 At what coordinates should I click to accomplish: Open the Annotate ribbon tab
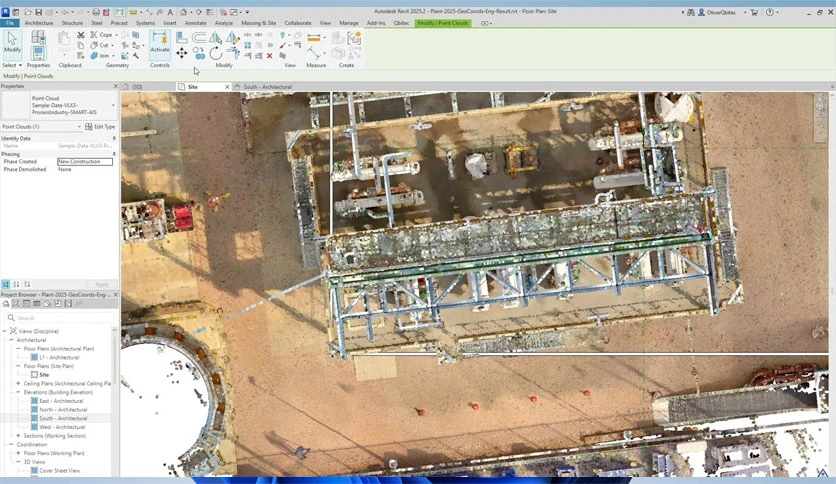[195, 23]
